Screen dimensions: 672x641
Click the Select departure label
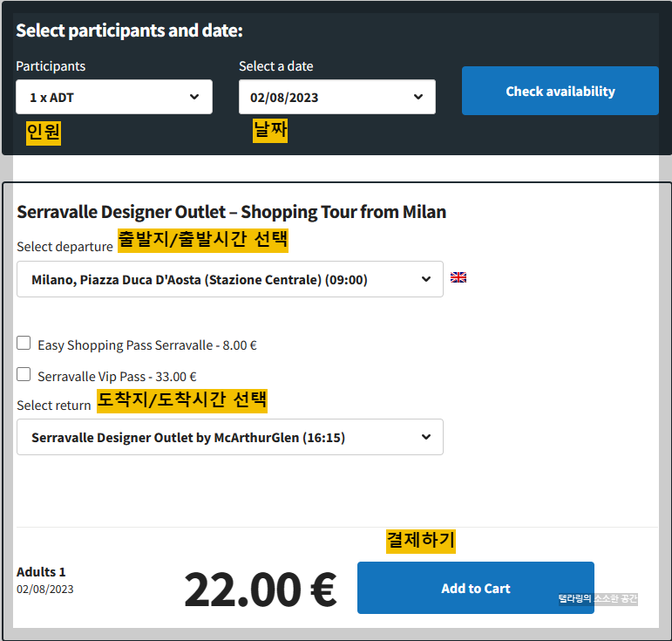tap(64, 247)
